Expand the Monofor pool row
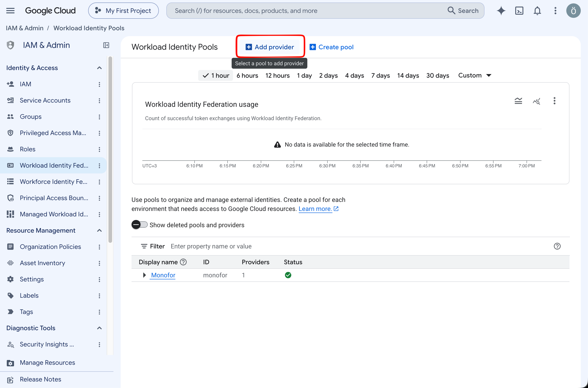Viewport: 588px width, 388px height. [x=144, y=275]
